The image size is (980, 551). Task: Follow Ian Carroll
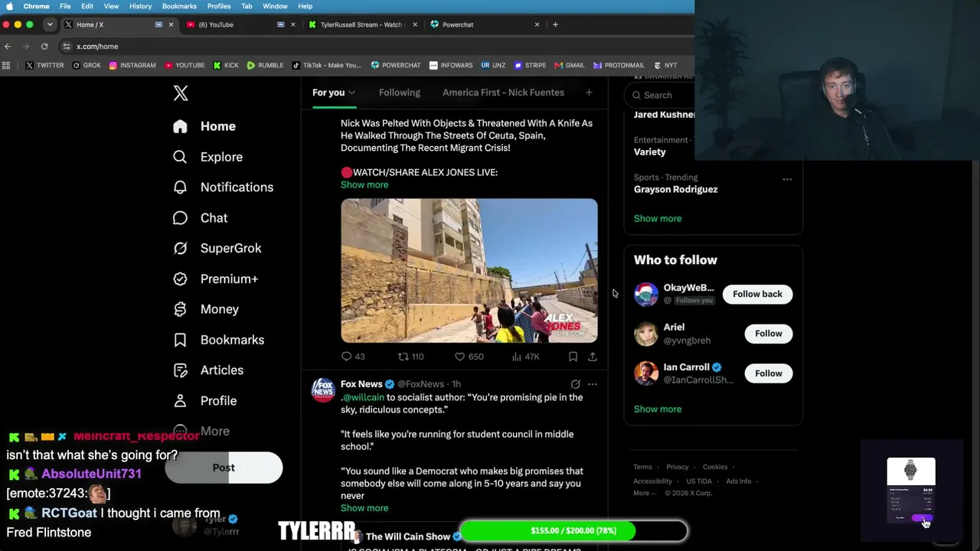coord(768,373)
